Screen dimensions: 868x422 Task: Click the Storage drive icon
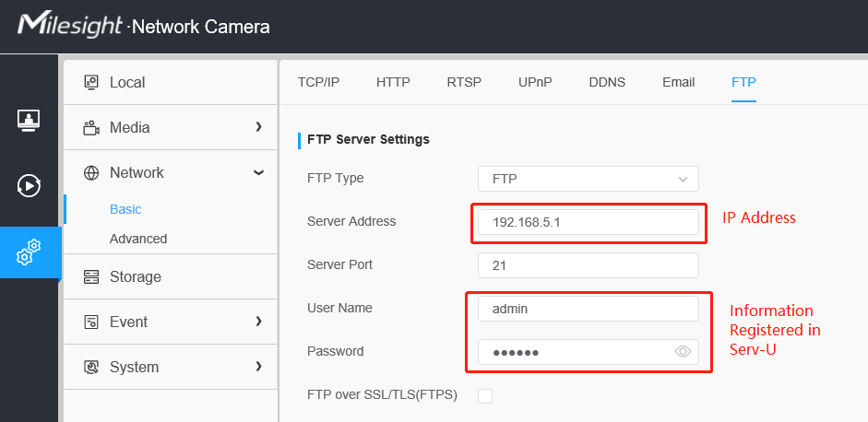[x=90, y=276]
